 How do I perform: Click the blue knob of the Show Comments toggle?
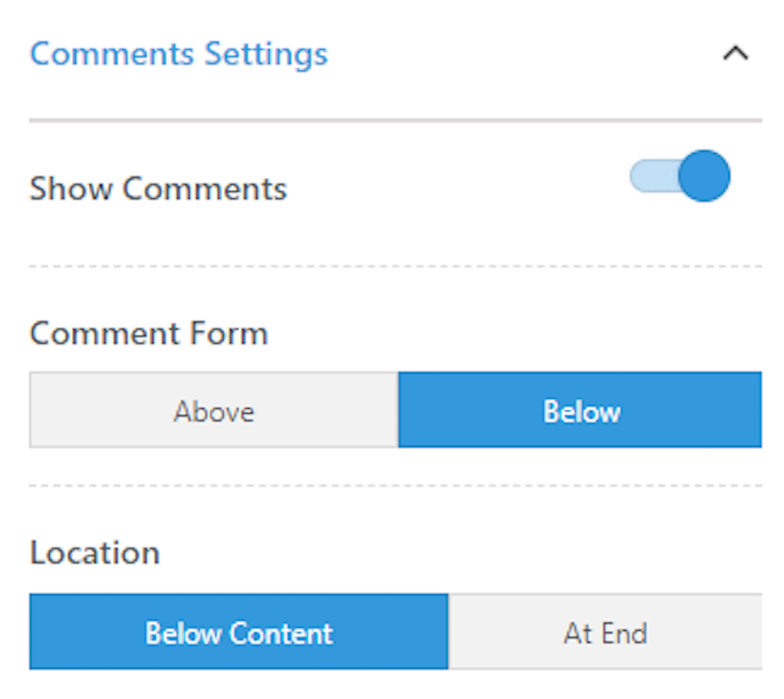pyautogui.click(x=704, y=176)
